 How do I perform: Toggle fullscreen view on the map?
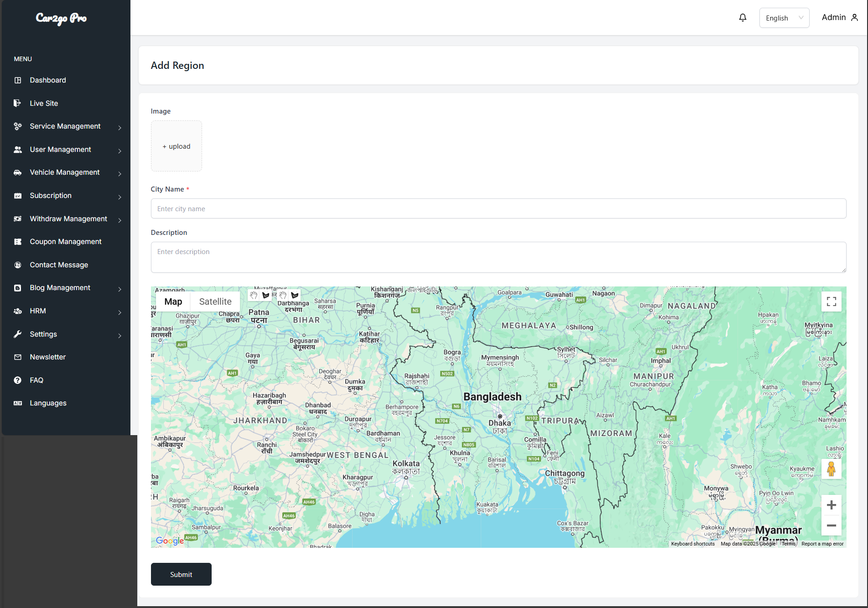click(832, 301)
